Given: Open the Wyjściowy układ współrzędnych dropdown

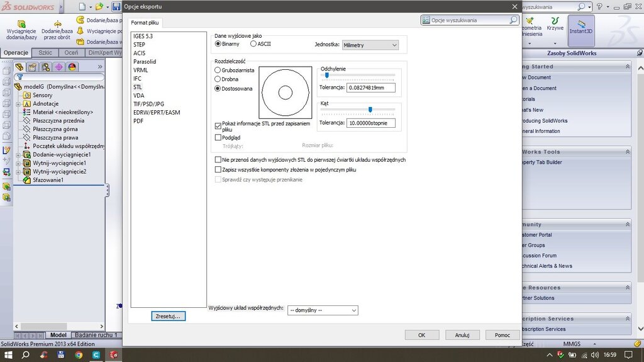Looking at the screenshot, I should pyautogui.click(x=323, y=310).
